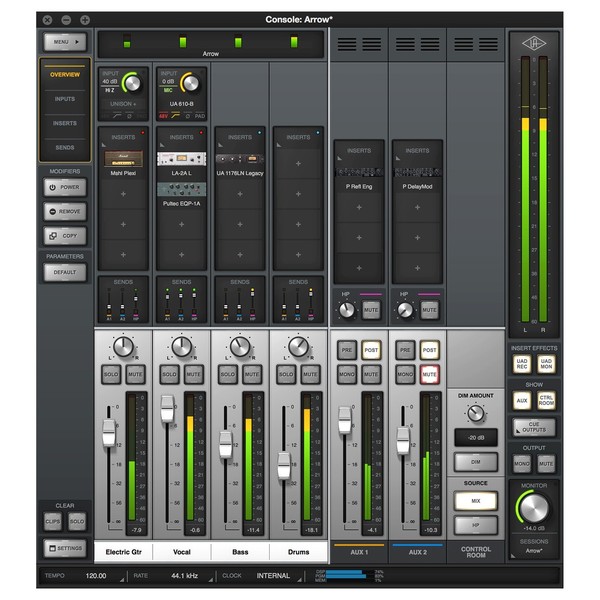The image size is (600, 600).
Task: Add insert in Bass second slot
Action: click(240, 194)
